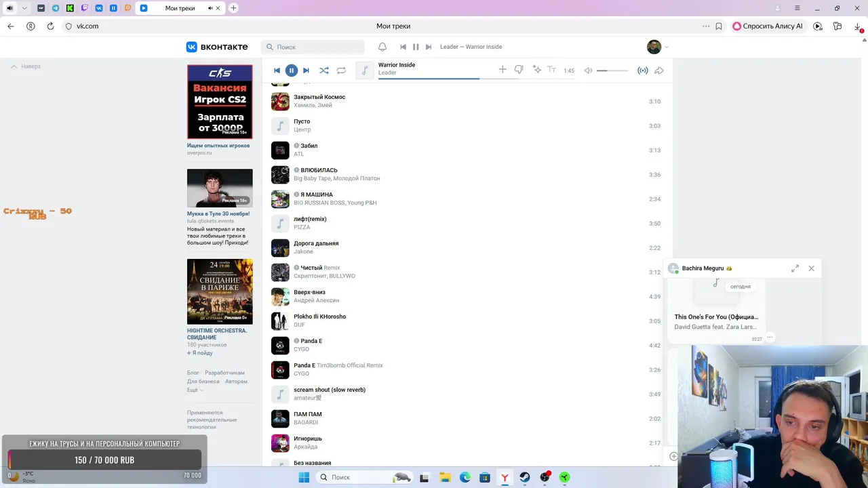This screenshot has height=488, width=868.
Task: Open the browser hamburger menu
Action: pos(797,8)
